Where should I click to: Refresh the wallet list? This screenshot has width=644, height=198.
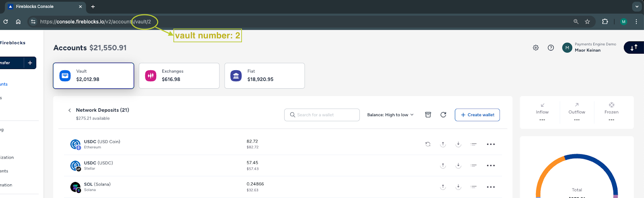tap(443, 115)
